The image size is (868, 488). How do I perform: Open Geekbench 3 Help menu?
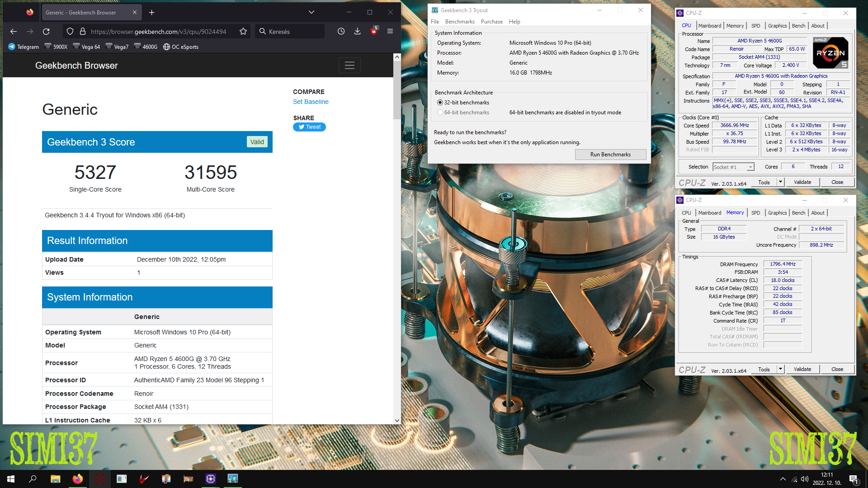tap(514, 22)
